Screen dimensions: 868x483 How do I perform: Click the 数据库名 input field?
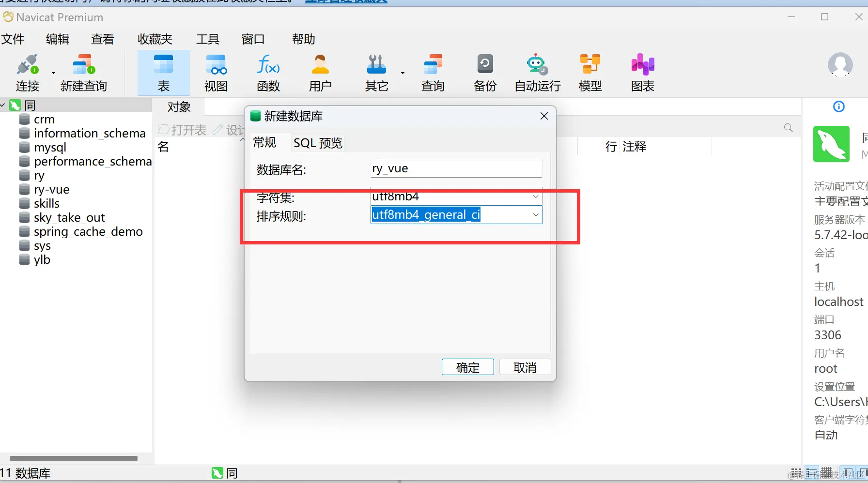click(456, 168)
